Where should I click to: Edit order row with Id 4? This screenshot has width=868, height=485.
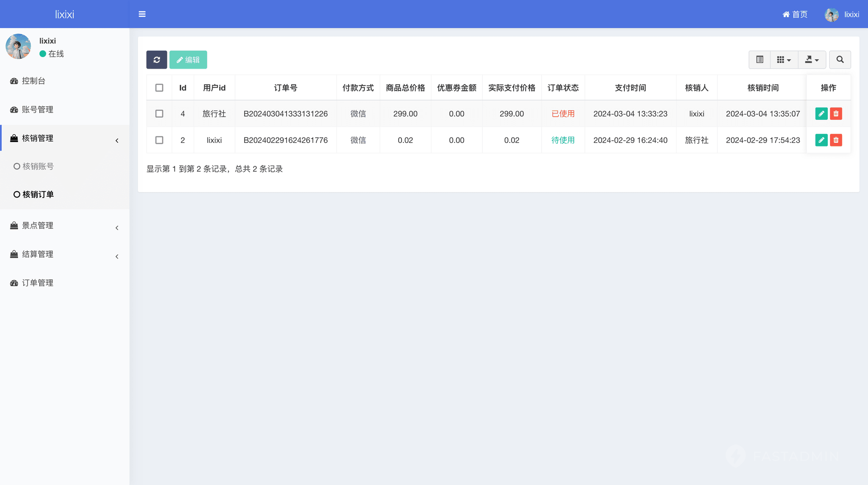tap(821, 114)
